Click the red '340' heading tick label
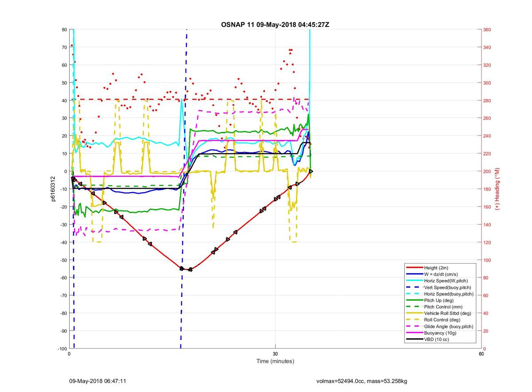Image resolution: width=532 pixels, height=392 pixels. coord(488,47)
